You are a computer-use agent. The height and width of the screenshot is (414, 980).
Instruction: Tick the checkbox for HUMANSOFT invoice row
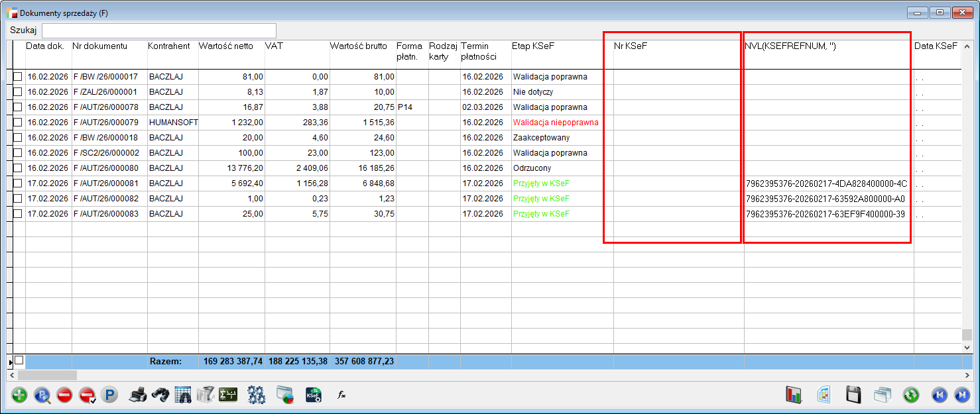pyautogui.click(x=18, y=123)
